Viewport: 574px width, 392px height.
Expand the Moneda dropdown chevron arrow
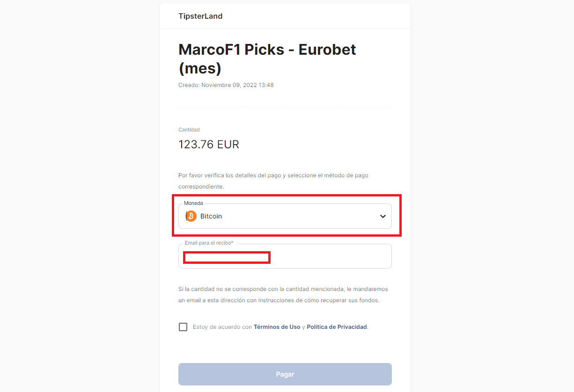383,216
